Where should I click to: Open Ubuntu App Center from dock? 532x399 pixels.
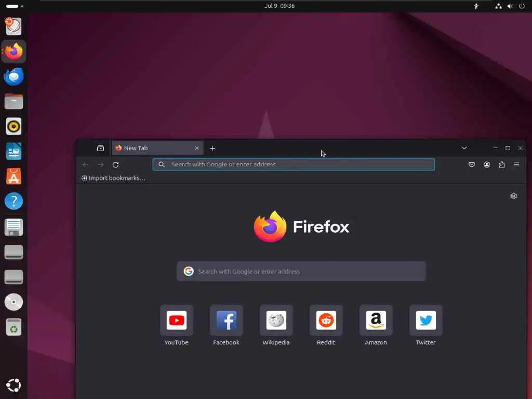pos(14,177)
